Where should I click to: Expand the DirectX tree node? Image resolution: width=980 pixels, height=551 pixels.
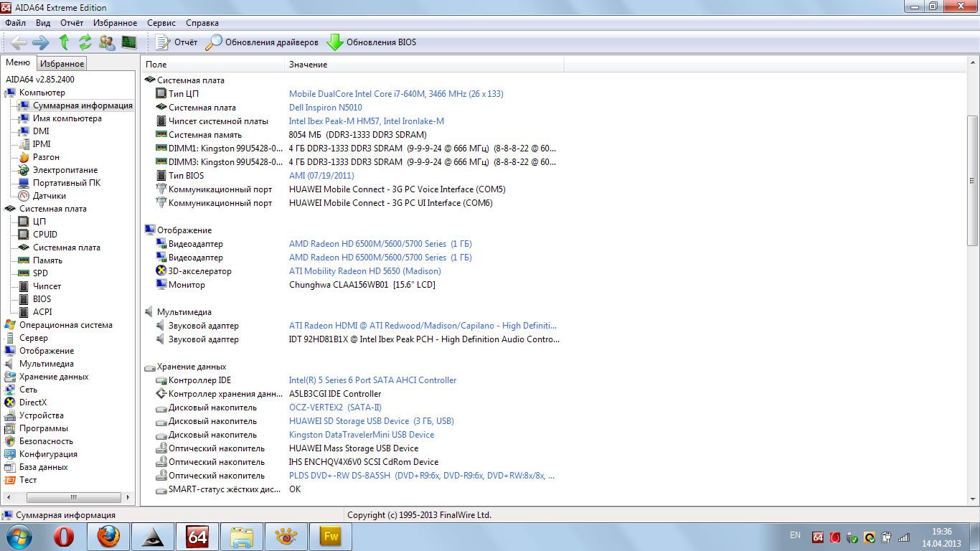coord(32,402)
